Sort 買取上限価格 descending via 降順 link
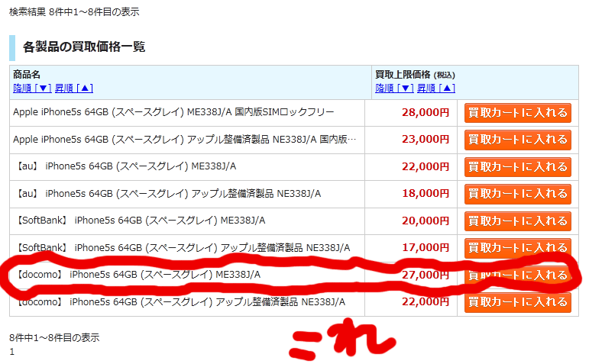This screenshot has height=364, width=589. tap(394, 89)
